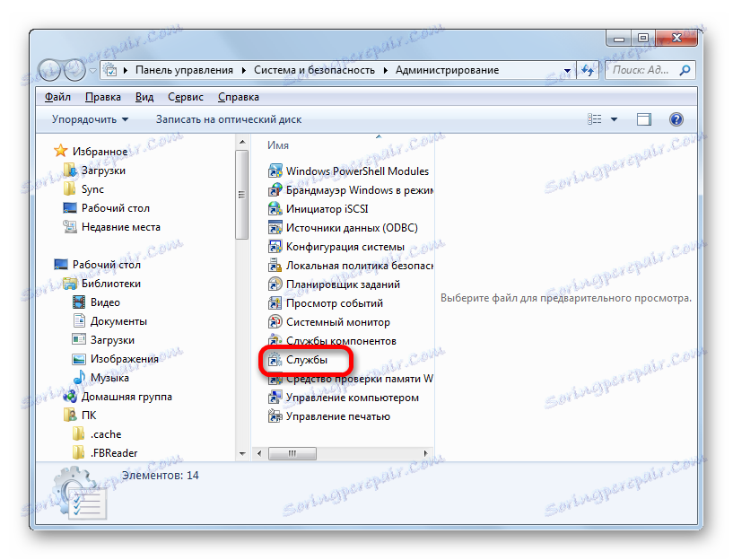Expand breadcrumb arrow before Панель управления
Viewport: 733px width, 560px height.
126,70
